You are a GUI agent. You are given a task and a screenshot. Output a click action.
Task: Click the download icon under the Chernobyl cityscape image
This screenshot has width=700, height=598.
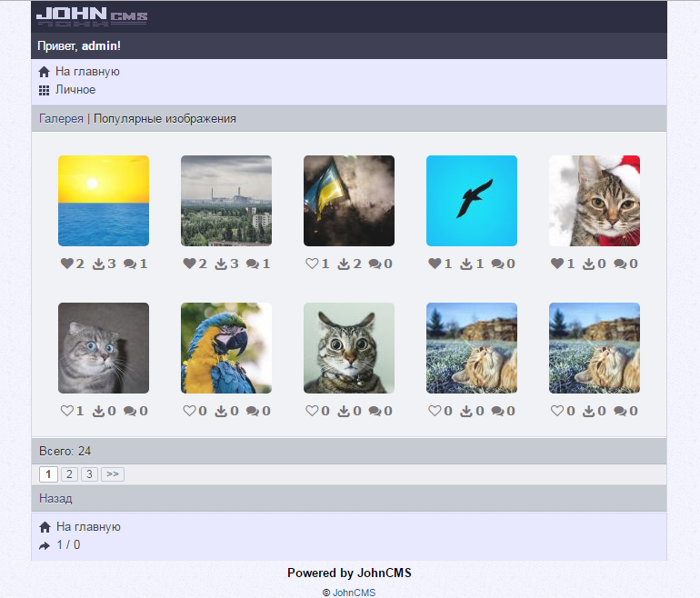click(221, 264)
